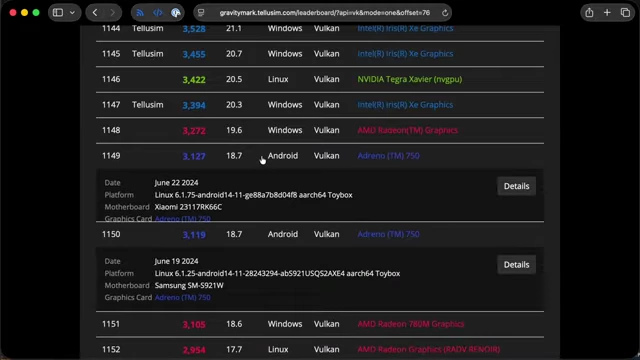Collapse row 1149 via score 3,127
The image size is (640, 360).
point(194,156)
